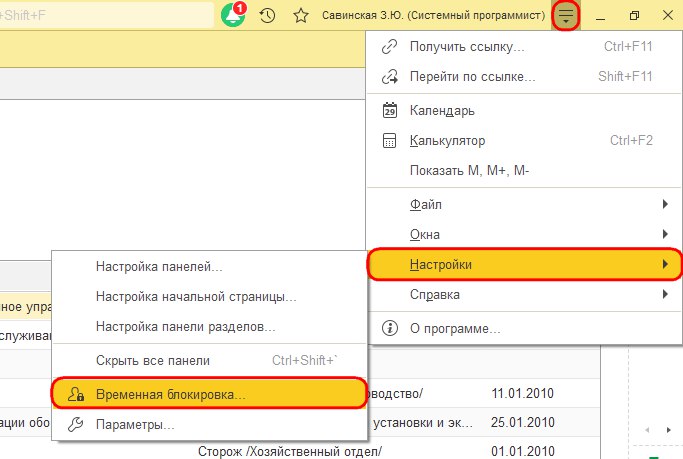Choose Настройка панели разделов in submenu
The height and width of the screenshot is (459, 683).
pyautogui.click(x=209, y=327)
